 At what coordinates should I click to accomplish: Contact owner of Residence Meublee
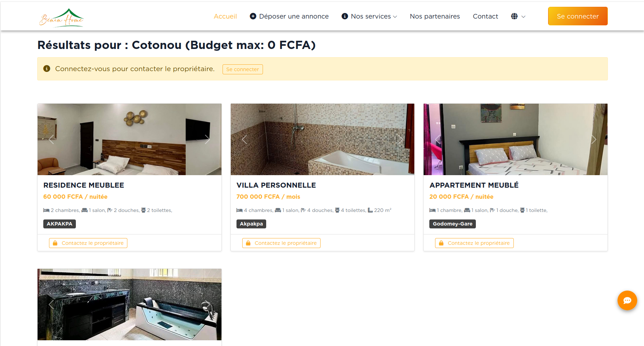click(x=88, y=243)
